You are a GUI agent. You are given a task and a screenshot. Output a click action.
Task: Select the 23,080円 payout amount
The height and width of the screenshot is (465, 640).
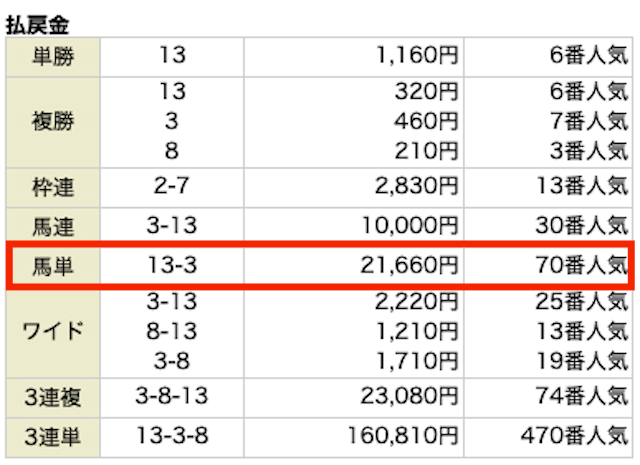coord(409,396)
